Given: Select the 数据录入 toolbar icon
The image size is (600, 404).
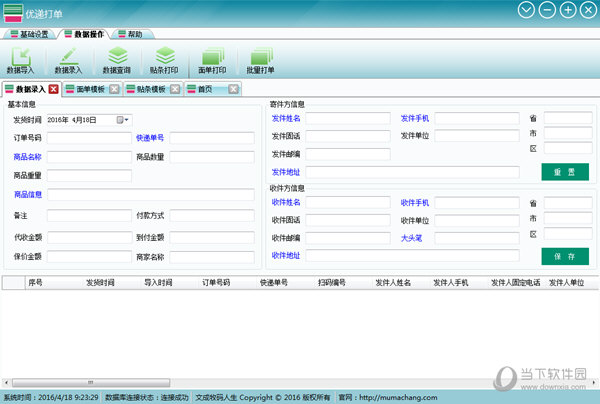Looking at the screenshot, I should tap(68, 60).
